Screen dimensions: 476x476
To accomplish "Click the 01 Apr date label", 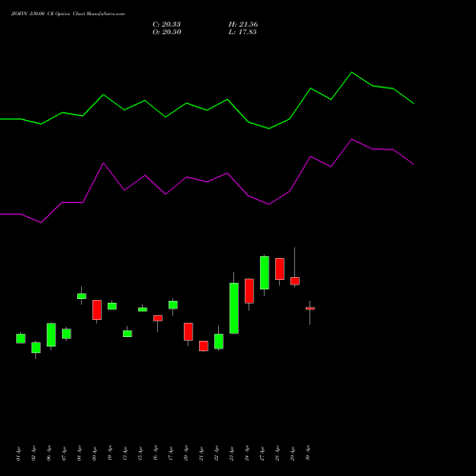I will click(18, 453).
